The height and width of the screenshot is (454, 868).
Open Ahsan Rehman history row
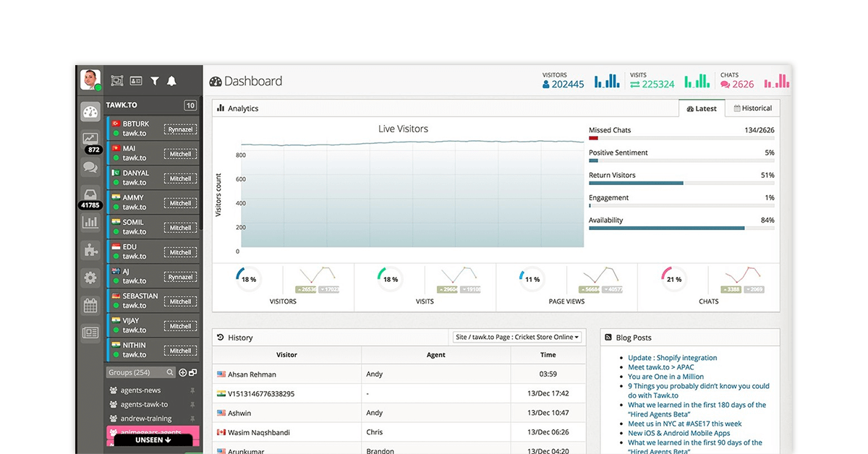[399, 374]
